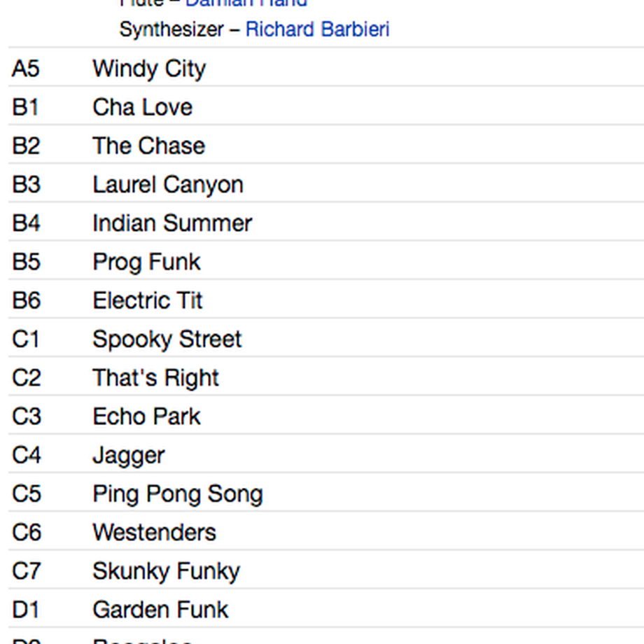Select the Prog Funk track
The height and width of the screenshot is (644, 644).
tap(146, 262)
